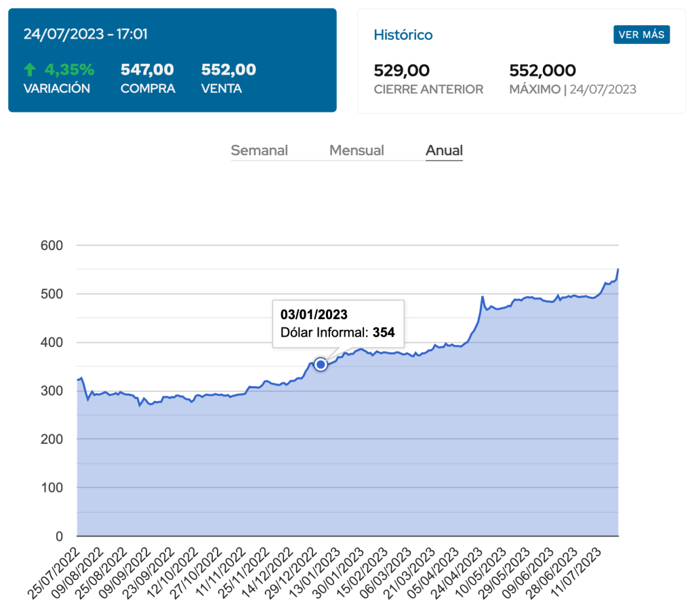Click the 547,00 compra value
The image size is (694, 616).
[x=147, y=69]
